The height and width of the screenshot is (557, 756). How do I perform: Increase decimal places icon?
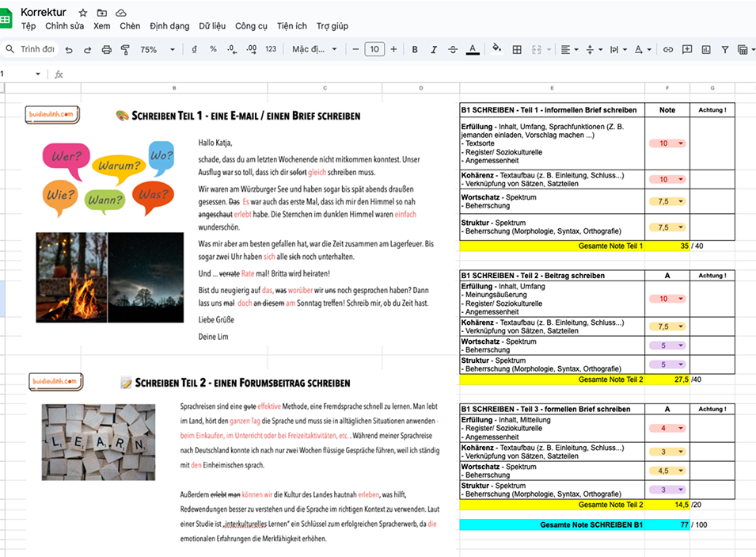(x=251, y=49)
